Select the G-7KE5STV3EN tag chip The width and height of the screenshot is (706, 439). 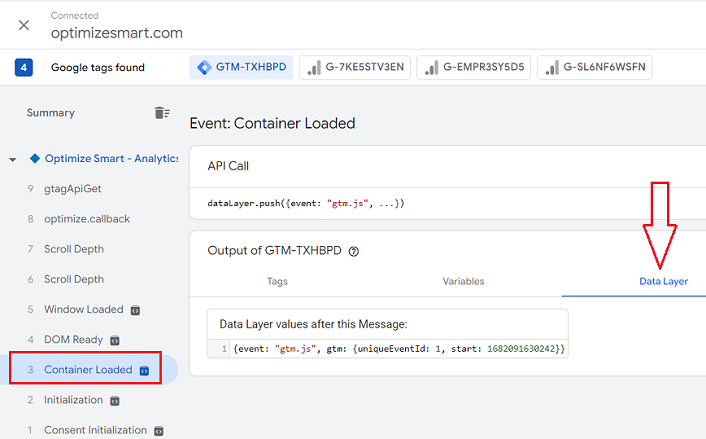pyautogui.click(x=355, y=67)
